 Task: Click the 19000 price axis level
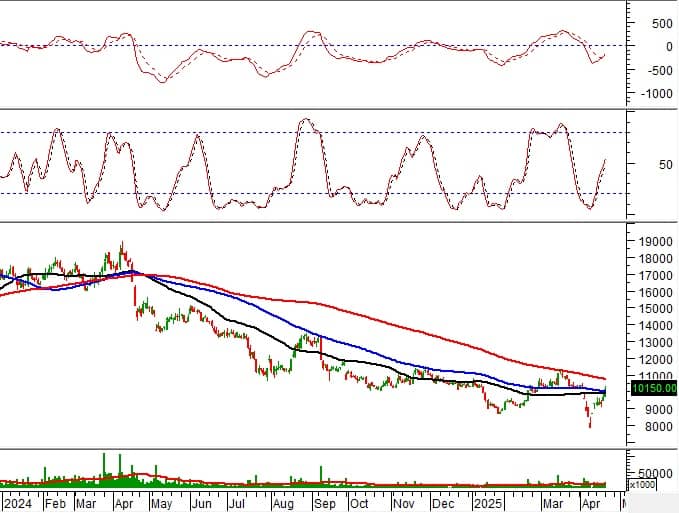(x=656, y=241)
